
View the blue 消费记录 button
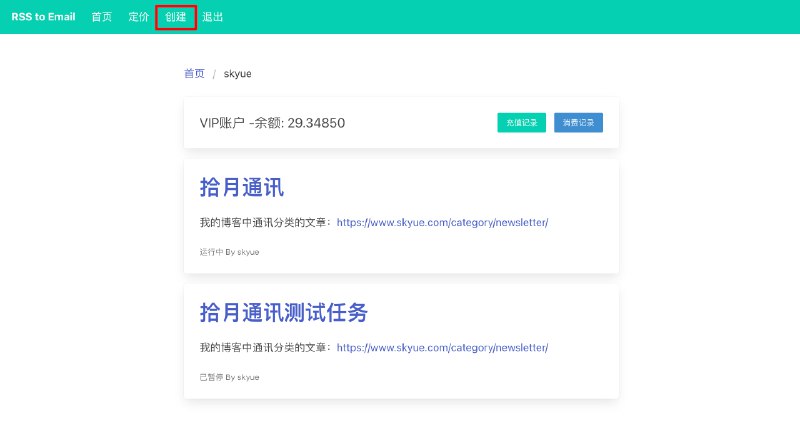[x=578, y=123]
